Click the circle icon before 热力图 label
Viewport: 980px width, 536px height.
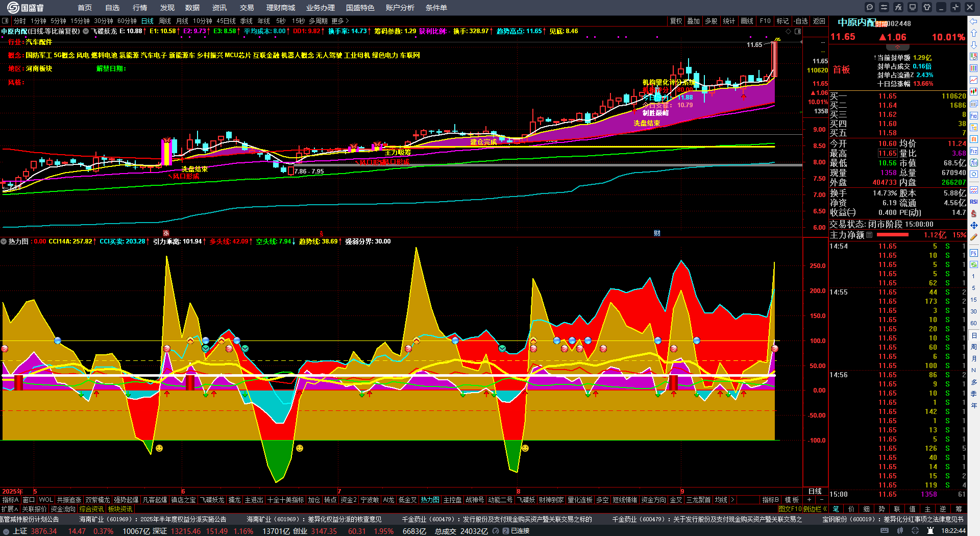pyautogui.click(x=4, y=241)
